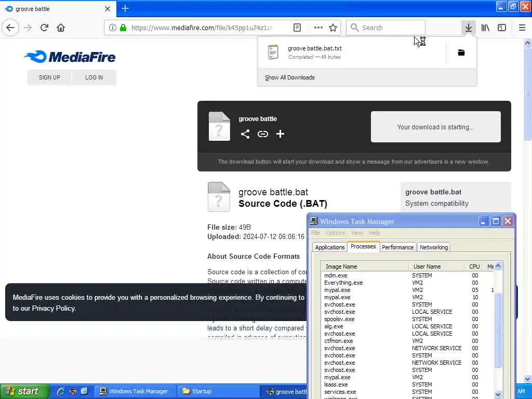
Task: Copy link icon for groove battle
Action: pyautogui.click(x=262, y=134)
